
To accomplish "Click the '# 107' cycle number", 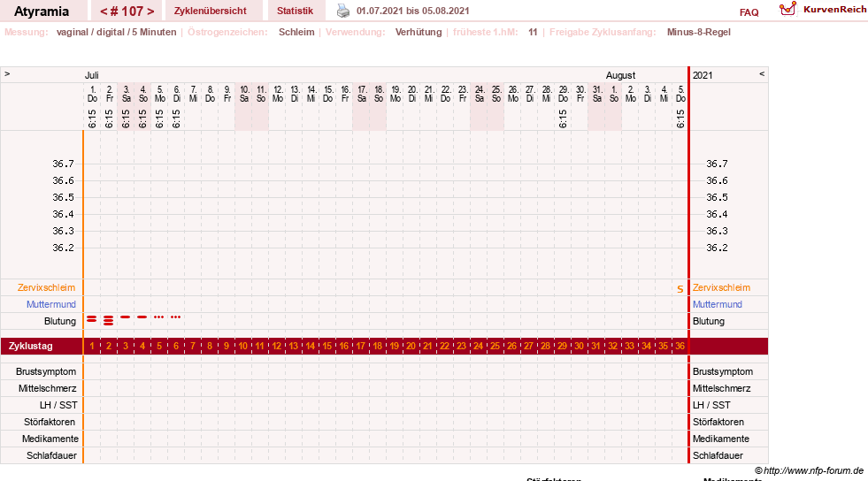I will pyautogui.click(x=127, y=11).
